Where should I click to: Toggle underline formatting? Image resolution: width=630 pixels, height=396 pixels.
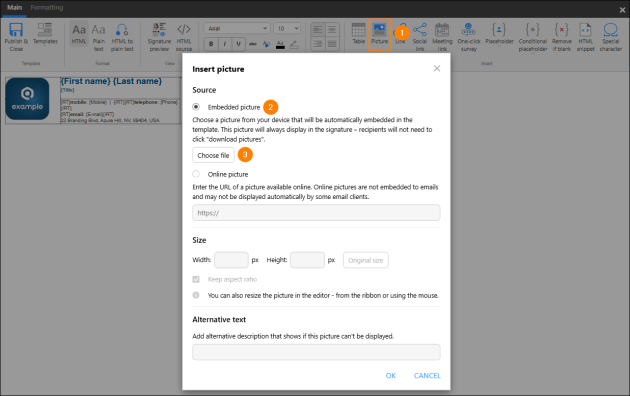pyautogui.click(x=238, y=44)
